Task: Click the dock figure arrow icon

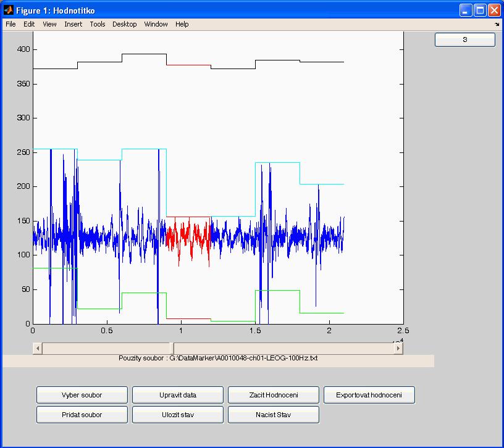Action: point(497,25)
